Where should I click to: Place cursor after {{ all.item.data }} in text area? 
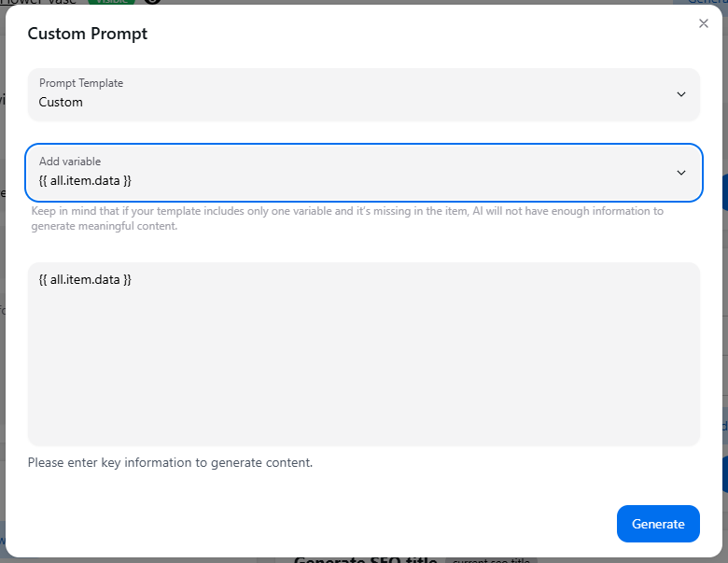point(133,280)
